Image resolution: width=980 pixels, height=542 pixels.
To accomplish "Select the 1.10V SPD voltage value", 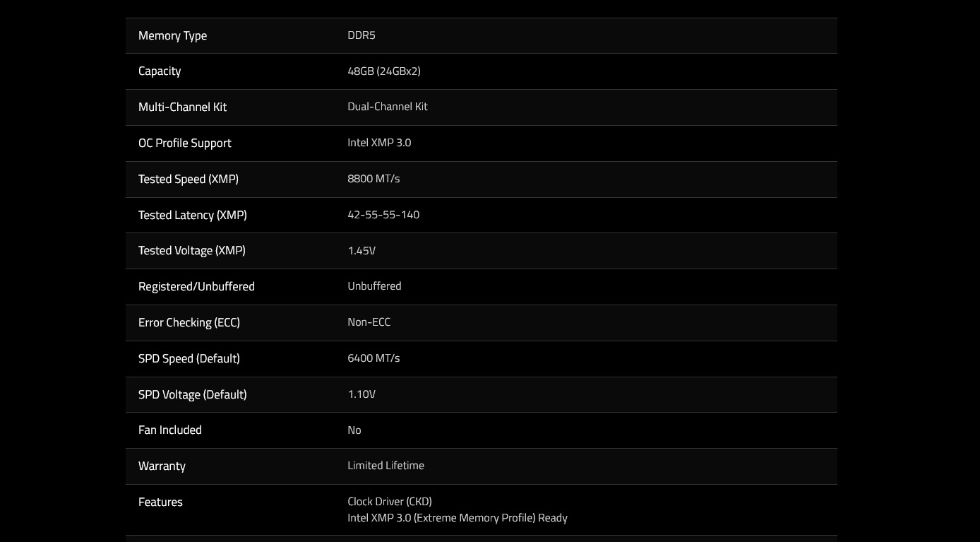I will click(361, 394).
